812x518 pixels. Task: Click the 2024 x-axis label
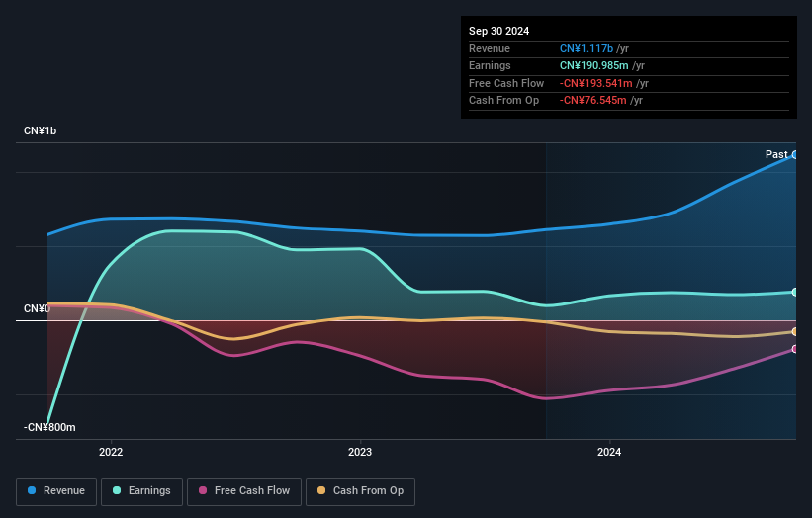[609, 452]
